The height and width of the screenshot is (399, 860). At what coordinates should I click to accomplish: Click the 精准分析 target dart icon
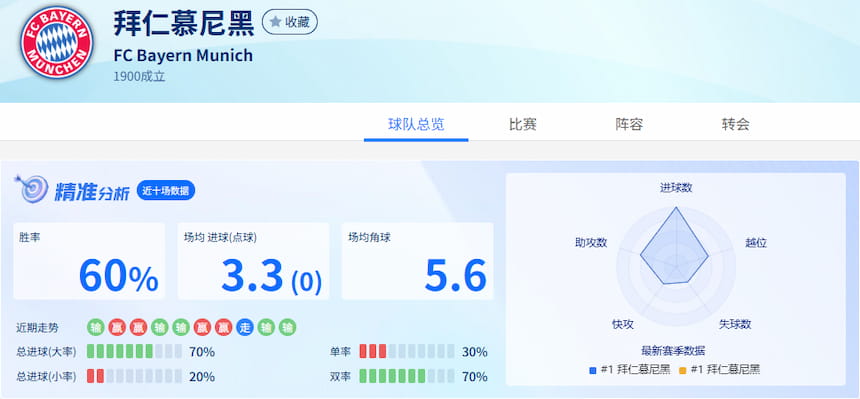32,189
